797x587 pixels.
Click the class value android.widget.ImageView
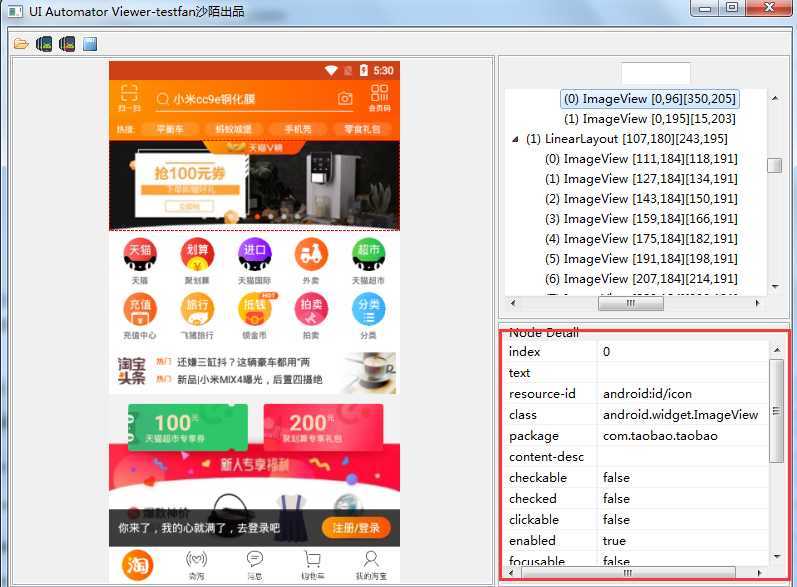pyautogui.click(x=680, y=415)
